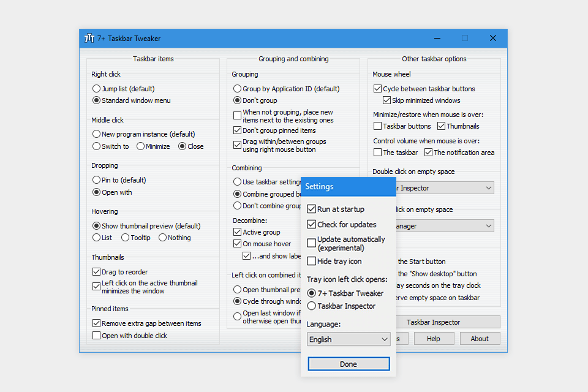Toggle Don't group pinned items

click(x=237, y=130)
